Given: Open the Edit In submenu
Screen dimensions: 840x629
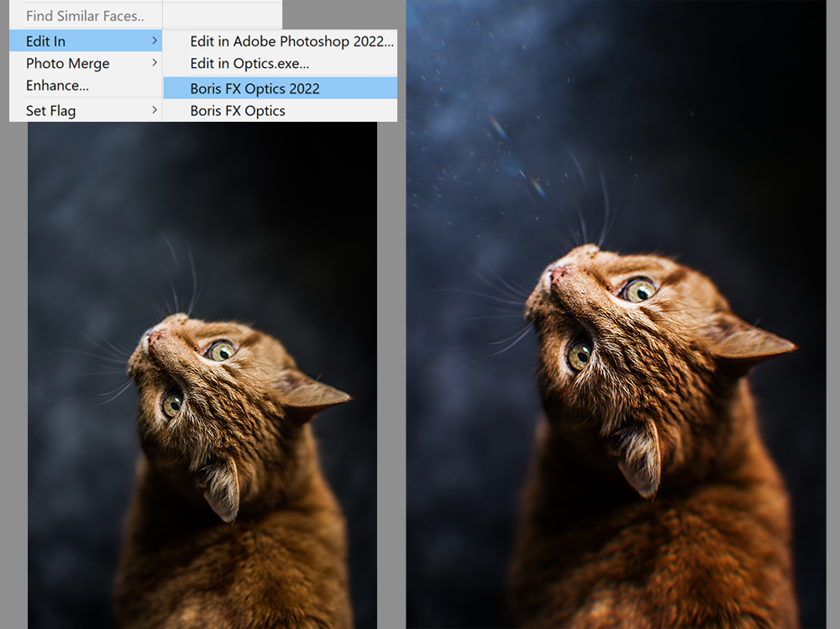Looking at the screenshot, I should (x=86, y=41).
